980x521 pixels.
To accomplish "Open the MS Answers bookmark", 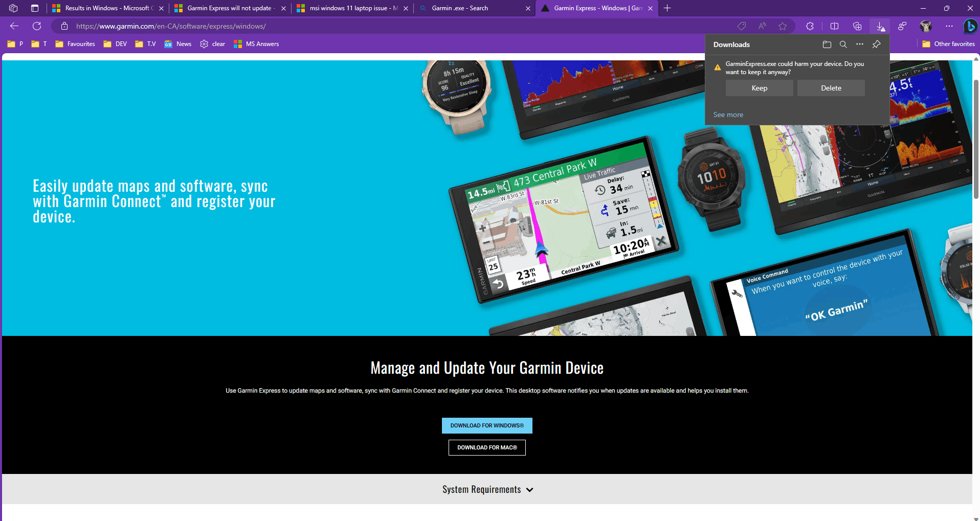I will 256,44.
